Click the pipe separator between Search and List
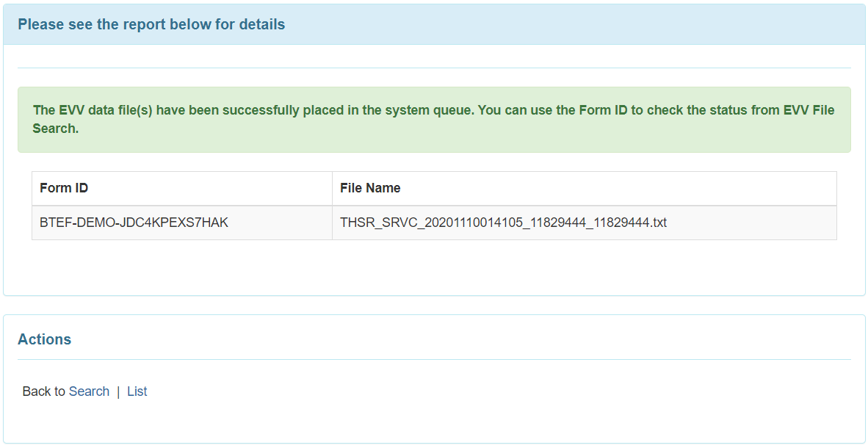This screenshot has width=868, height=448. tap(118, 391)
